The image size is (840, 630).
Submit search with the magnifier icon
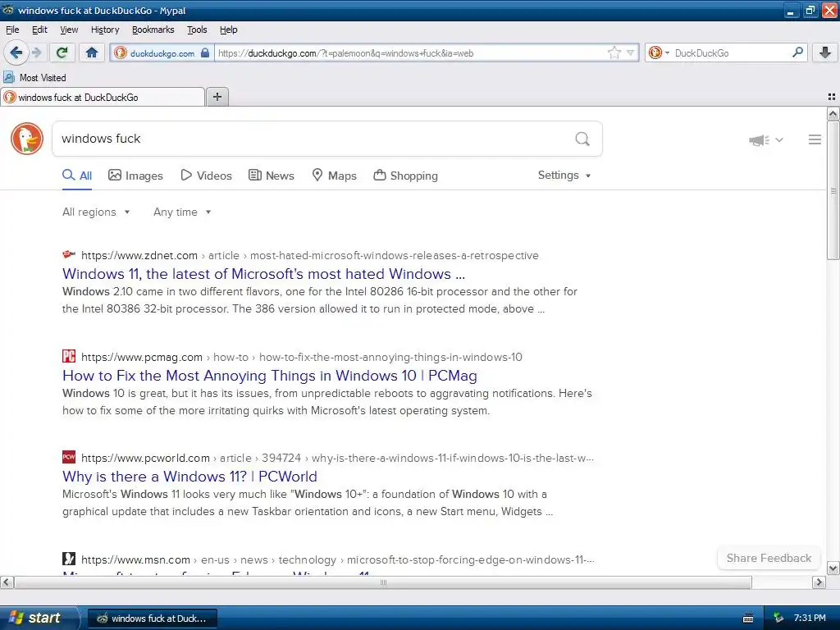click(582, 139)
